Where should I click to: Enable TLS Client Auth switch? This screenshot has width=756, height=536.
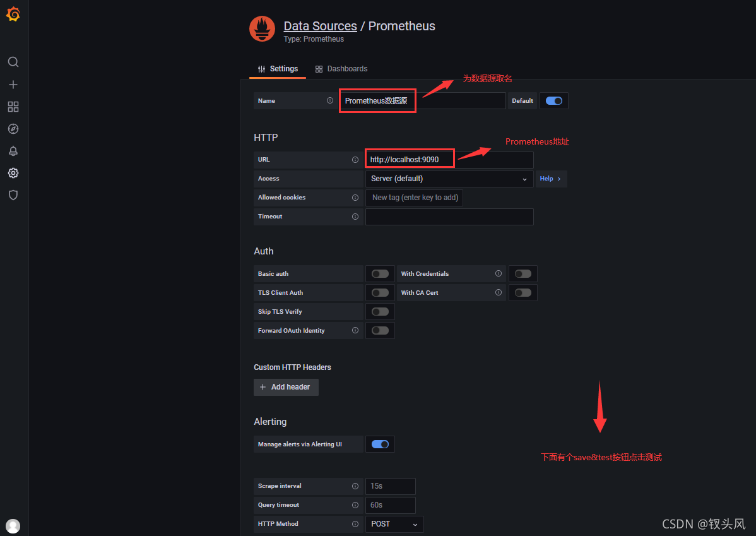pos(380,292)
